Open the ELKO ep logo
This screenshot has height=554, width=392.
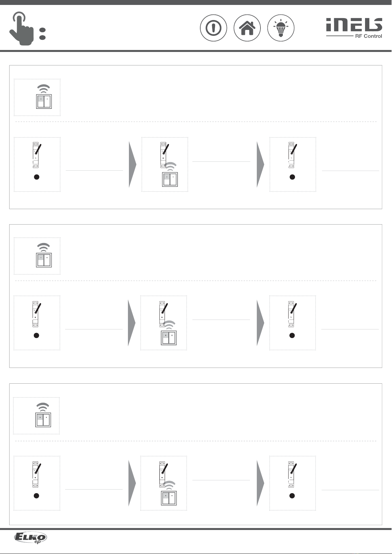(x=30, y=538)
